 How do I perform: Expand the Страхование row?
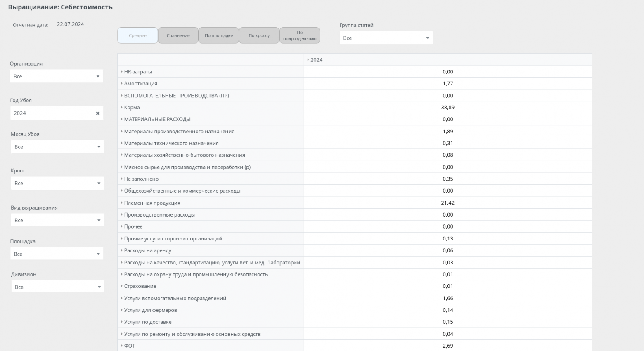click(122, 286)
